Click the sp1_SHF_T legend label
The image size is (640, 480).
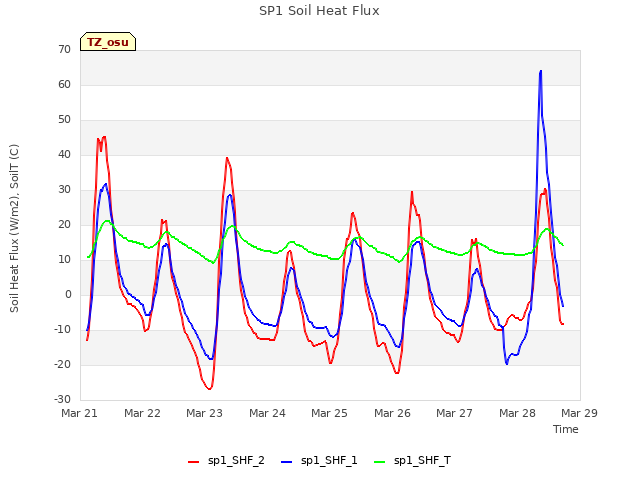click(x=422, y=461)
